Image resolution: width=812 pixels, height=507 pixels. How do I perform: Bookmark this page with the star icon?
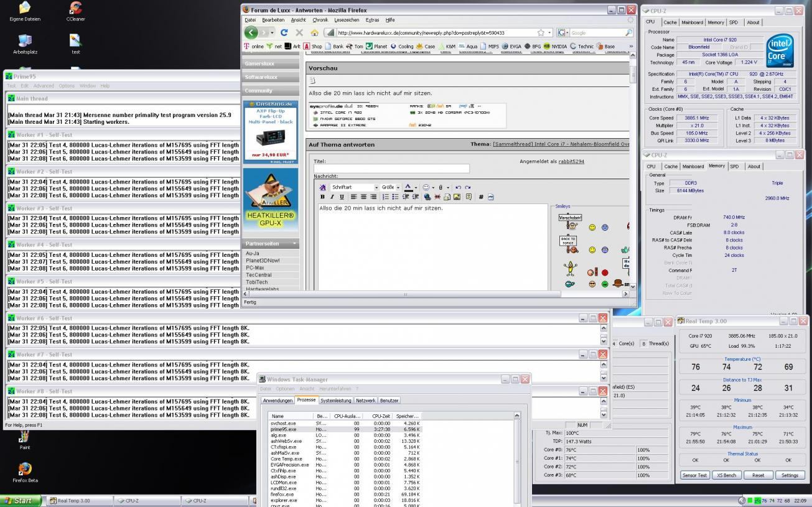541,32
